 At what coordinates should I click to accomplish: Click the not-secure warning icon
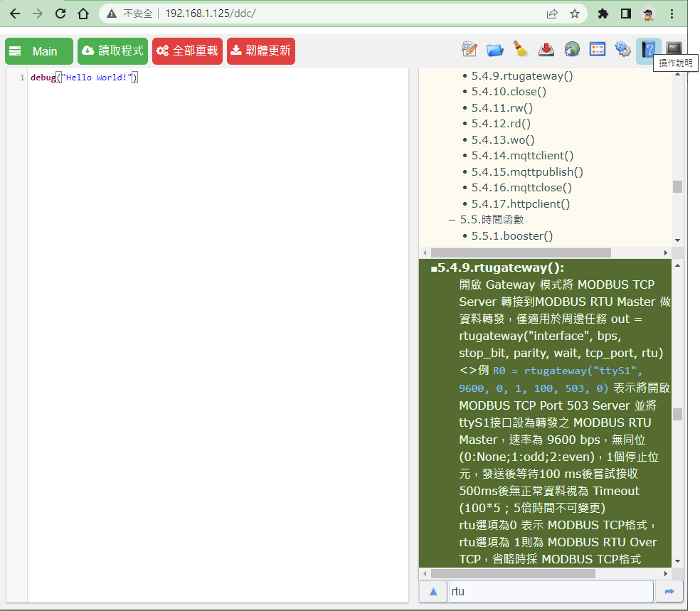tap(112, 14)
